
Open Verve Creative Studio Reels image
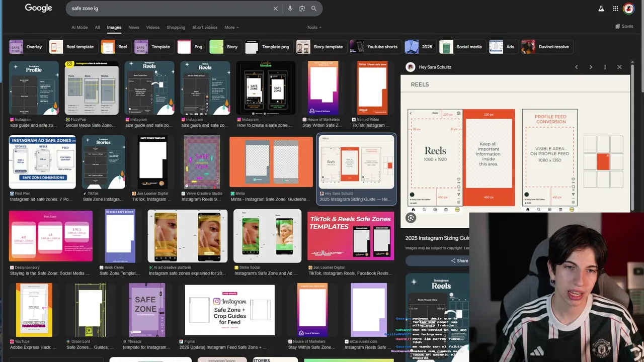point(202,162)
